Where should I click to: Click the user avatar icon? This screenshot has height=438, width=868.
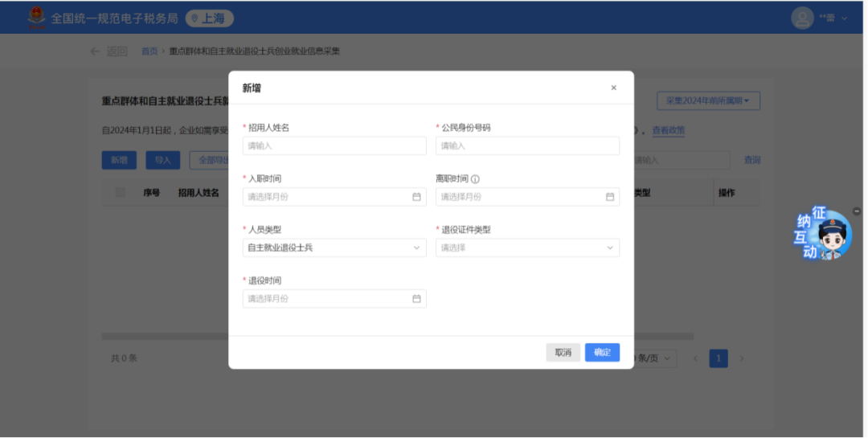(x=802, y=18)
